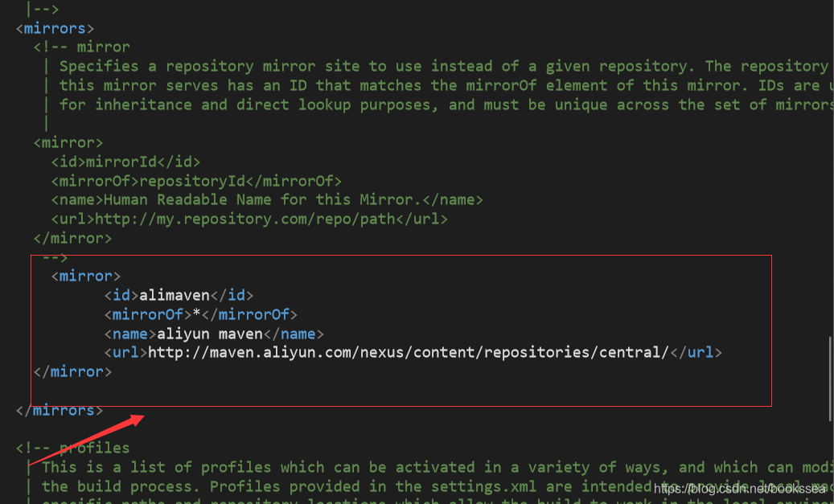Image resolution: width=834 pixels, height=504 pixels.
Task: Click the maven.aliyun.com repository URL
Action: (x=409, y=352)
